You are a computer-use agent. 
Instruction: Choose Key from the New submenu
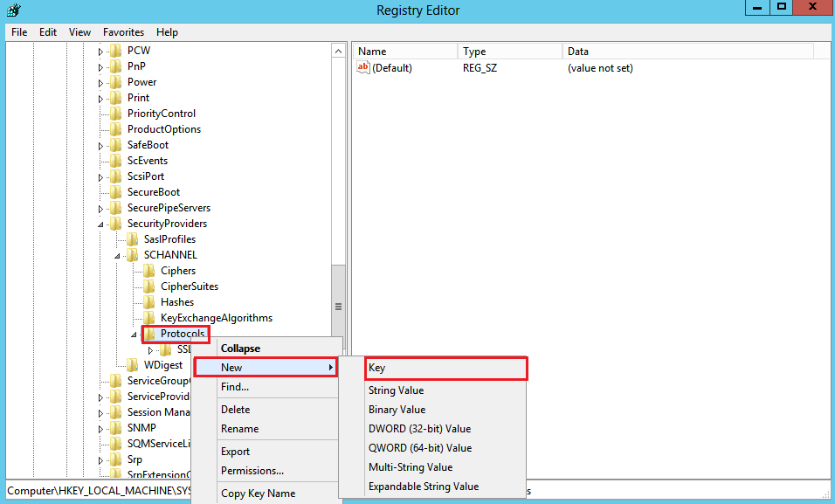(377, 368)
